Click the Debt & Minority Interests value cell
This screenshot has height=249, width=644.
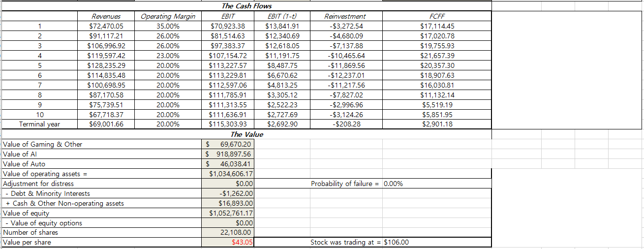click(x=228, y=193)
